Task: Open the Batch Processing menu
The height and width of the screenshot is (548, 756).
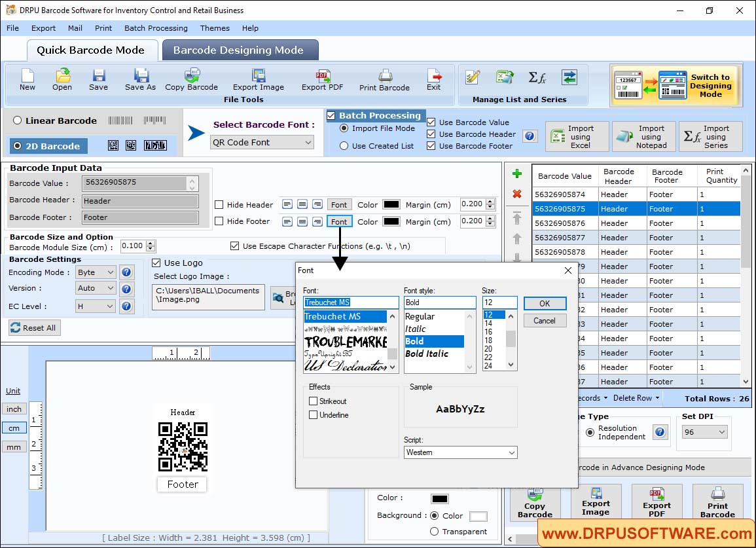Action: [156, 28]
